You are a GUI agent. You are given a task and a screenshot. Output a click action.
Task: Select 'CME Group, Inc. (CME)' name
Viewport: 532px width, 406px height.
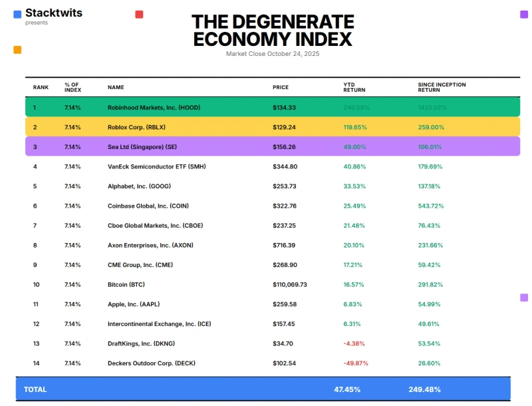coord(140,265)
